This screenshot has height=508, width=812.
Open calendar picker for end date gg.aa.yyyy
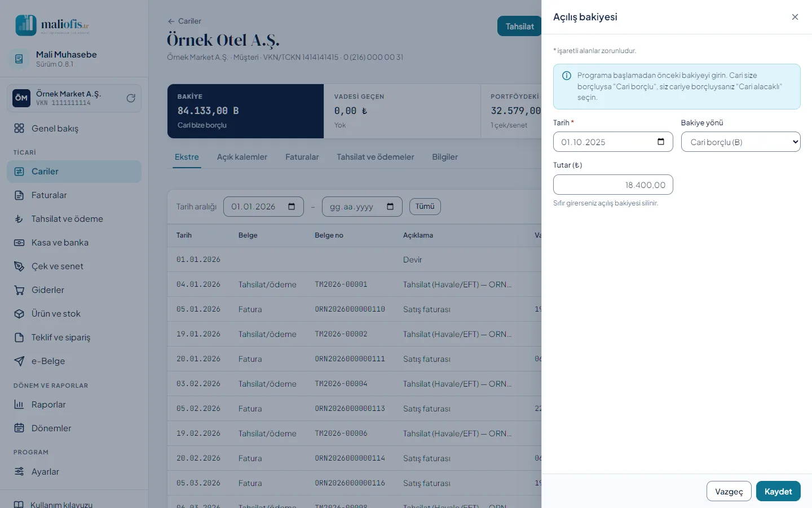pos(390,207)
